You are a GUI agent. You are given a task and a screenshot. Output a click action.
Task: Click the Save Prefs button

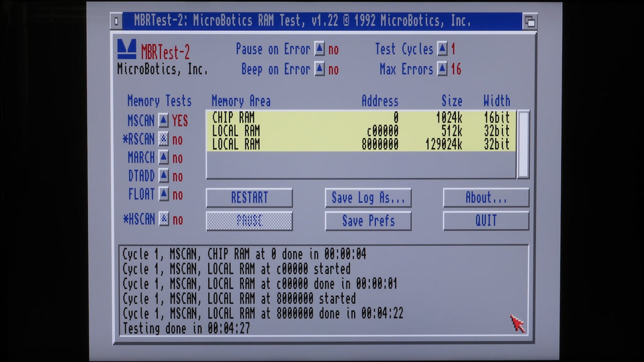(x=368, y=221)
